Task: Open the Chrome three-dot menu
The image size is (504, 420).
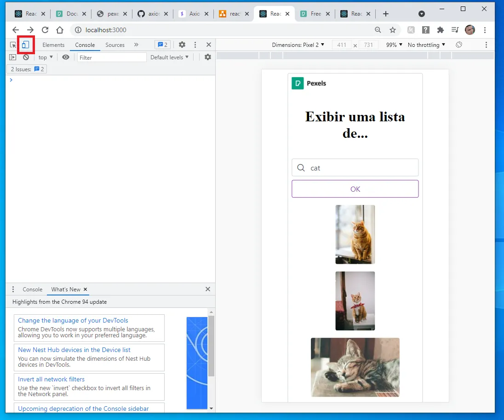Action: (485, 30)
